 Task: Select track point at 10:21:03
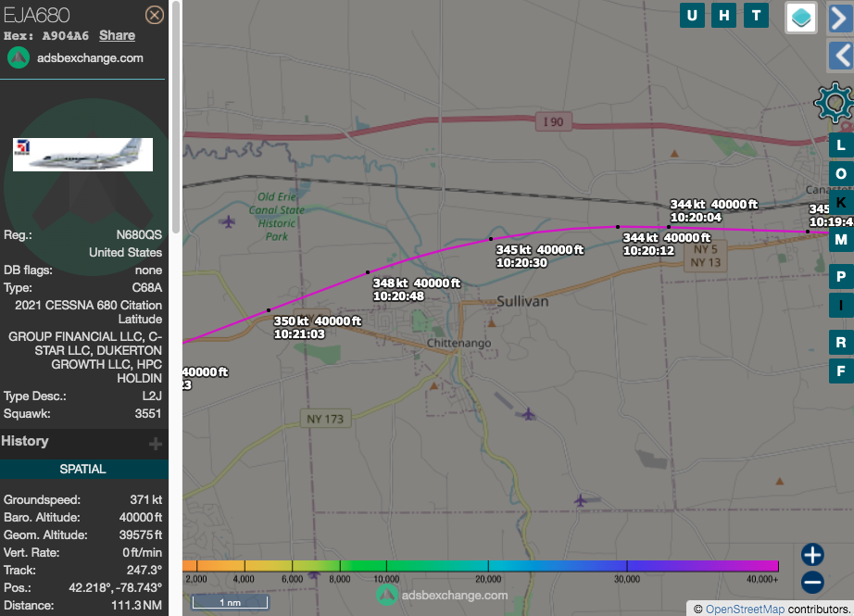pyautogui.click(x=269, y=310)
